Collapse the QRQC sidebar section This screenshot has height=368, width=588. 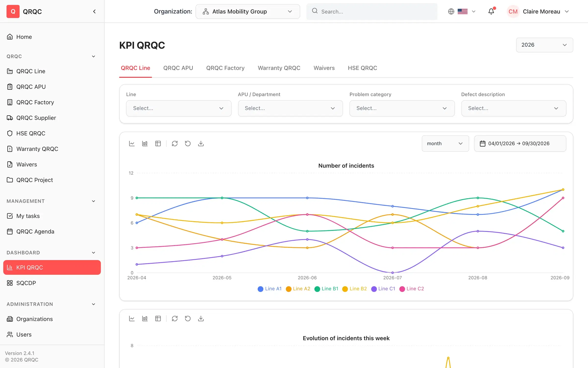(x=93, y=56)
